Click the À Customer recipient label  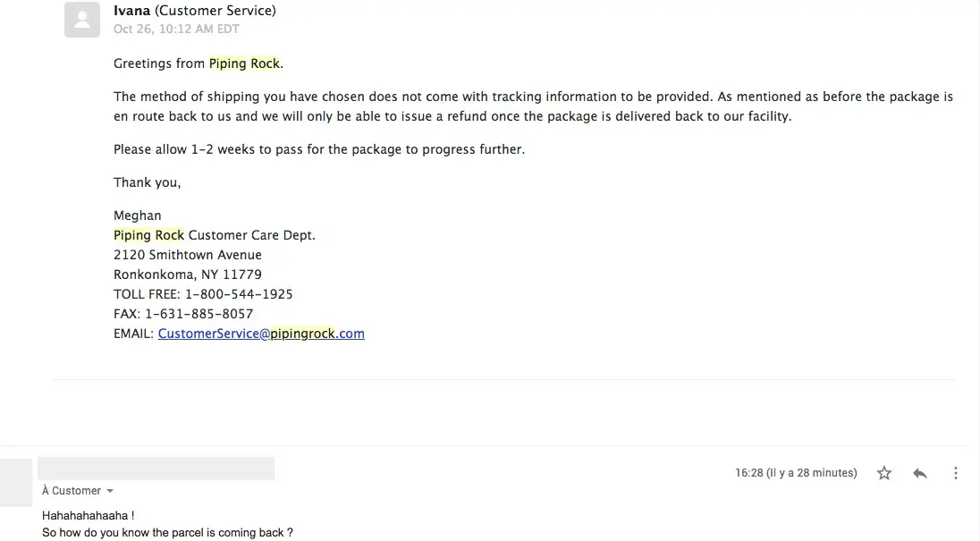(x=72, y=491)
